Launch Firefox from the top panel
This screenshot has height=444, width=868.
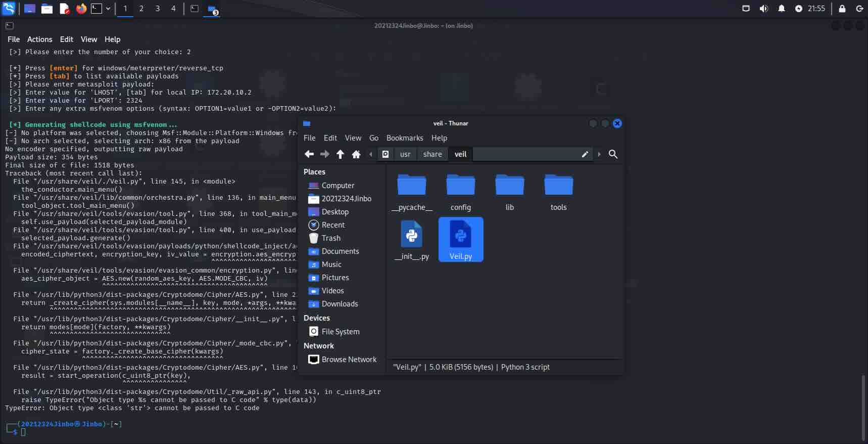[81, 9]
